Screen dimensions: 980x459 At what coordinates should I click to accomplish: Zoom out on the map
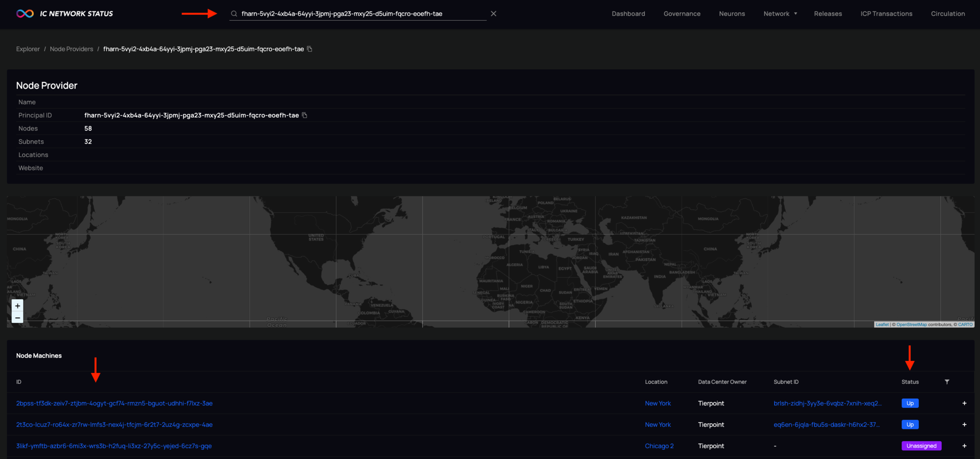pos(18,318)
